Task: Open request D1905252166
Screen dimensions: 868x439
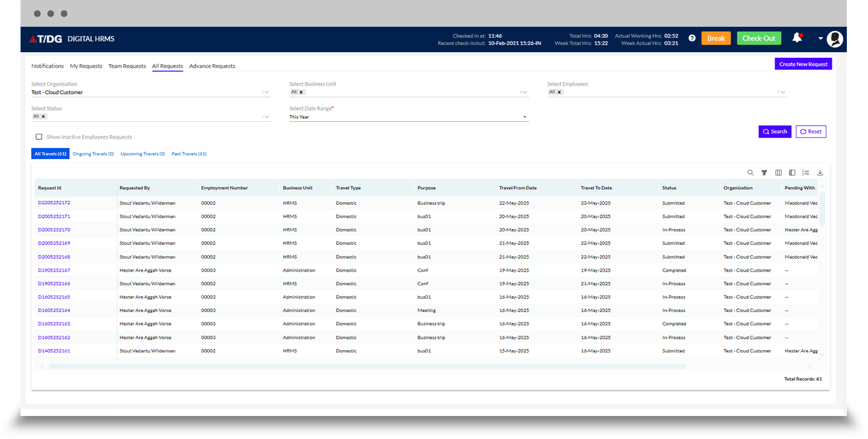Action: point(54,284)
